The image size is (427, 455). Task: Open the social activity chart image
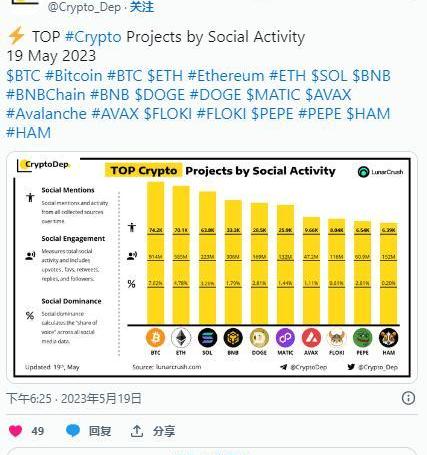[x=212, y=267]
